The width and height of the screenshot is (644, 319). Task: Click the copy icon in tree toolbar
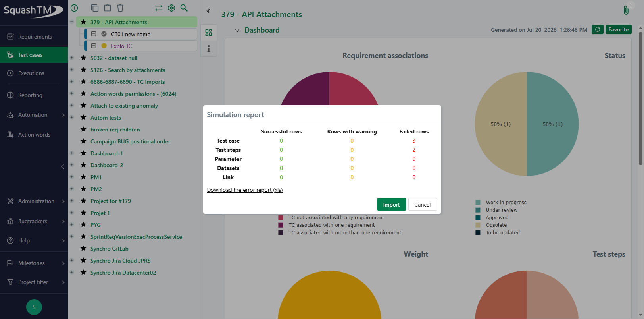[x=94, y=8]
